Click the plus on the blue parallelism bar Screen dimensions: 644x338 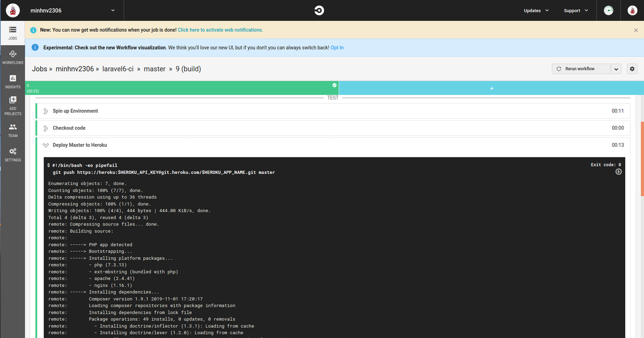coord(491,88)
